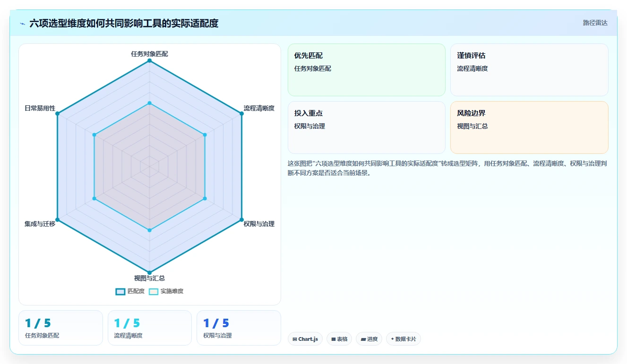Click the 1 / 5 任务对象匹配 stat card
The width and height of the screenshot is (627, 364).
point(60,328)
